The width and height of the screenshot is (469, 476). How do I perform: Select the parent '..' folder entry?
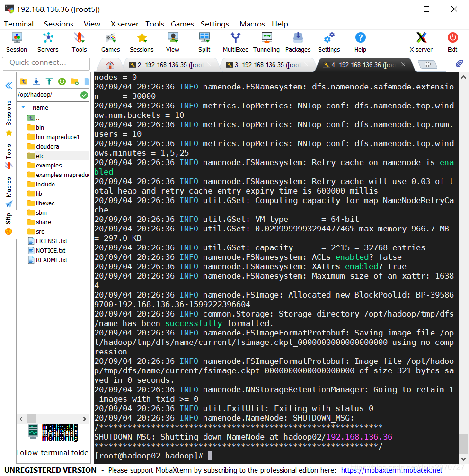(34, 118)
